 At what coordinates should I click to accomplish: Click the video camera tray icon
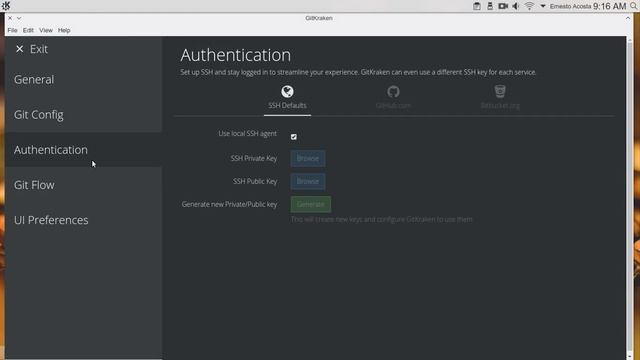[x=503, y=6]
